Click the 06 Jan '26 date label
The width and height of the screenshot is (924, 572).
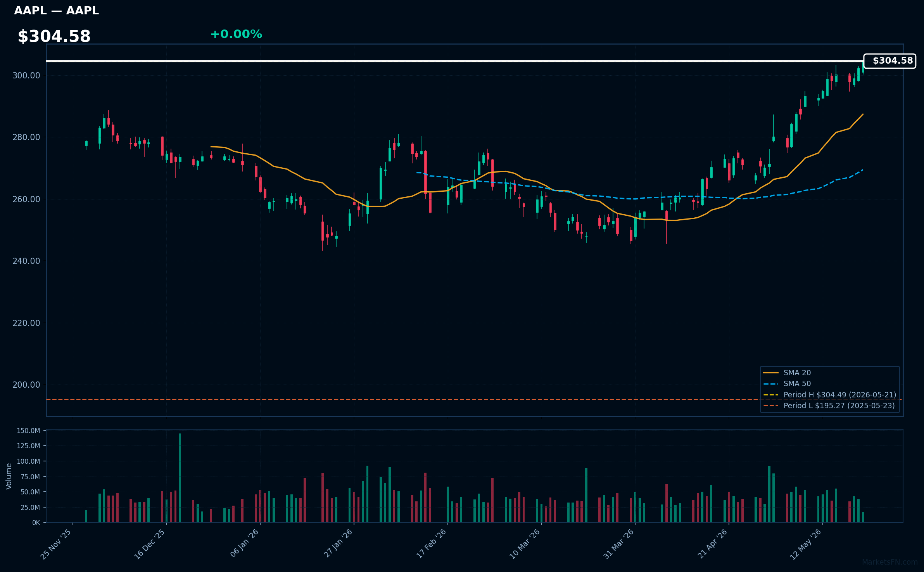click(x=244, y=543)
